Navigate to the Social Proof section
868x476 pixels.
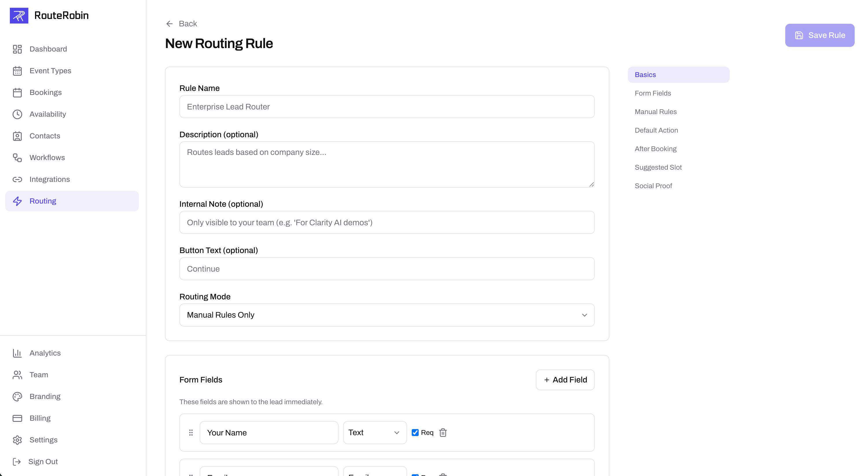653,185
